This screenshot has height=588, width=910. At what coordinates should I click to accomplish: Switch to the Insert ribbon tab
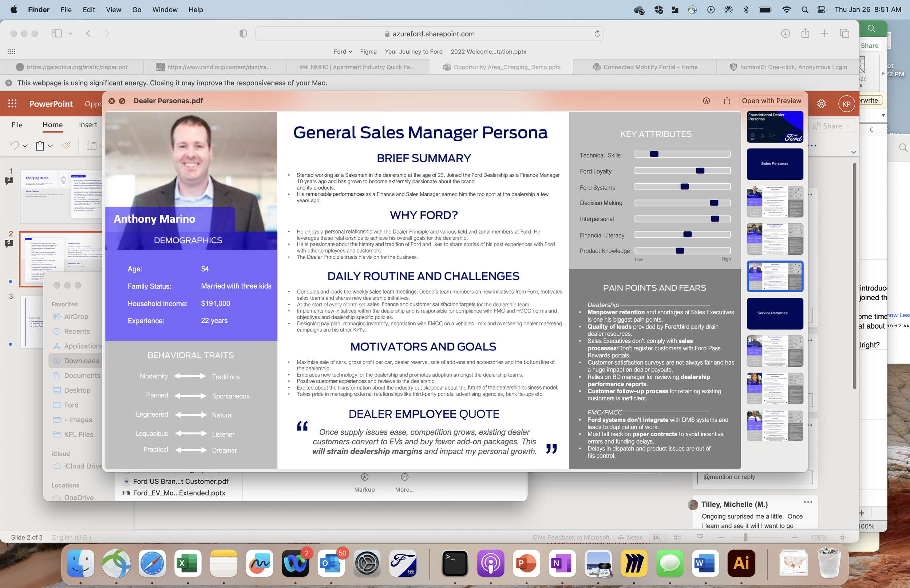tap(88, 125)
